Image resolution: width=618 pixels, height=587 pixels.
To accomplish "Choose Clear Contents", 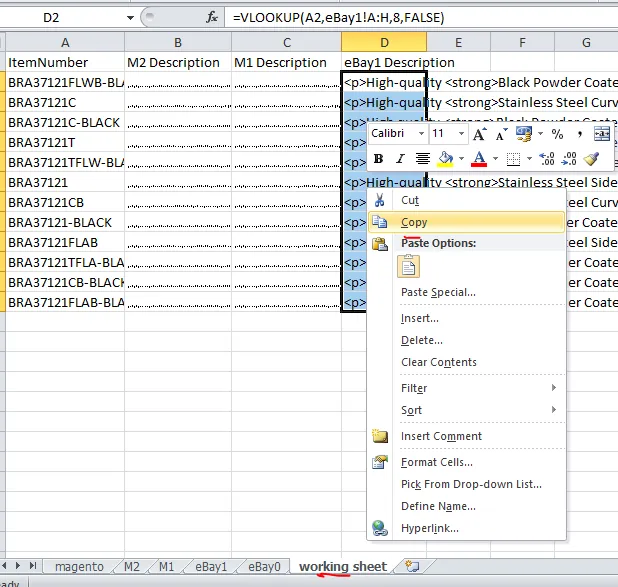I will coord(466,362).
